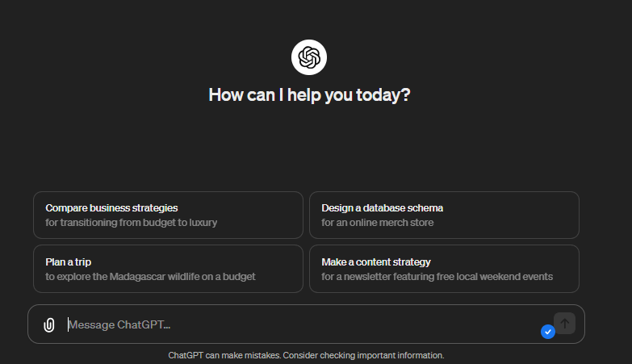Click 'Consider checking important information' text

(x=363, y=356)
